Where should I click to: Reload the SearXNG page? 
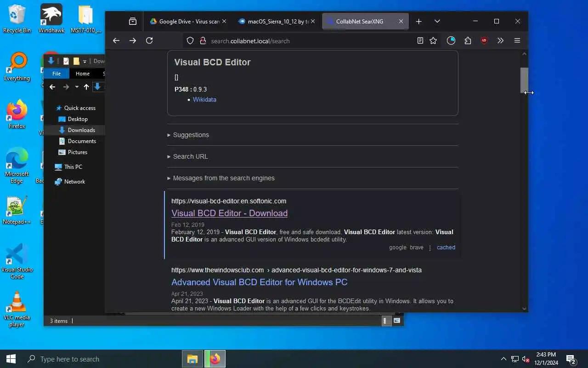point(149,41)
